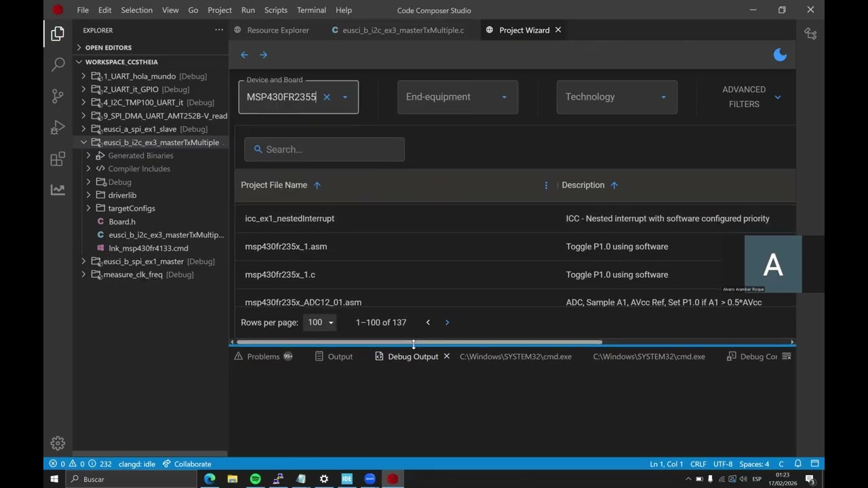Open Source Control view icon

point(58,96)
